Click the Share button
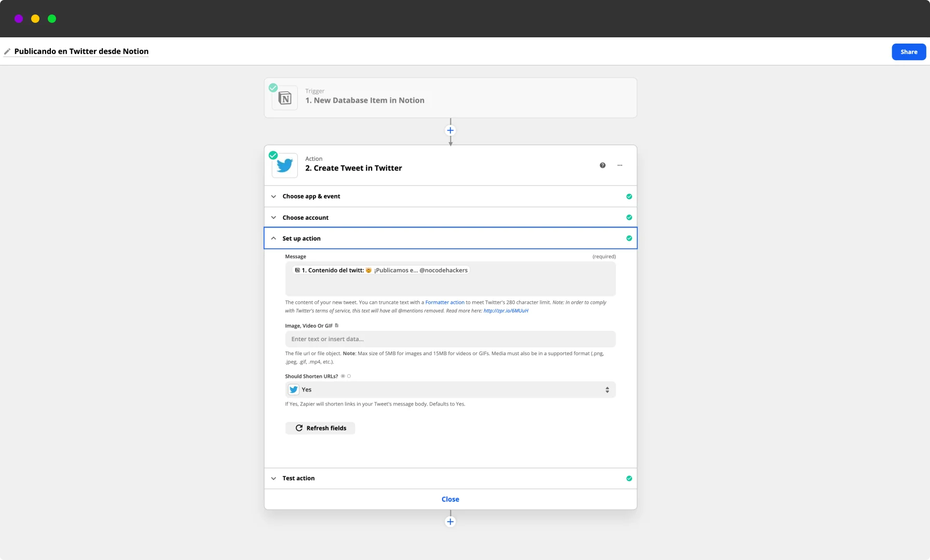 [909, 52]
